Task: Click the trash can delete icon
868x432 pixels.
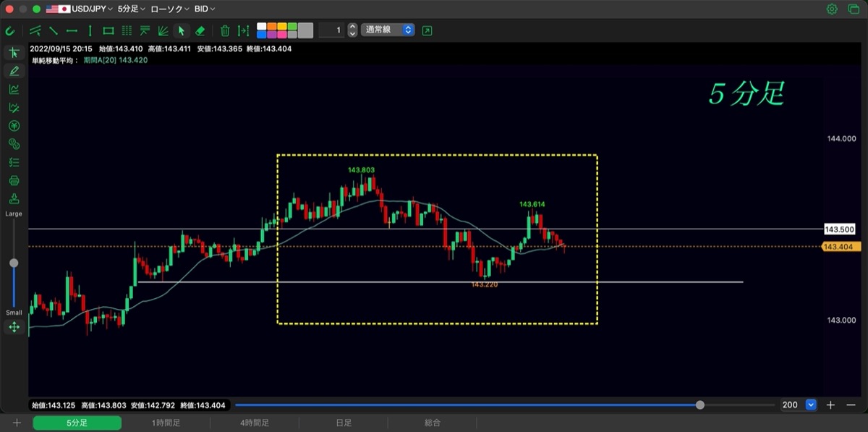Action: click(x=225, y=30)
